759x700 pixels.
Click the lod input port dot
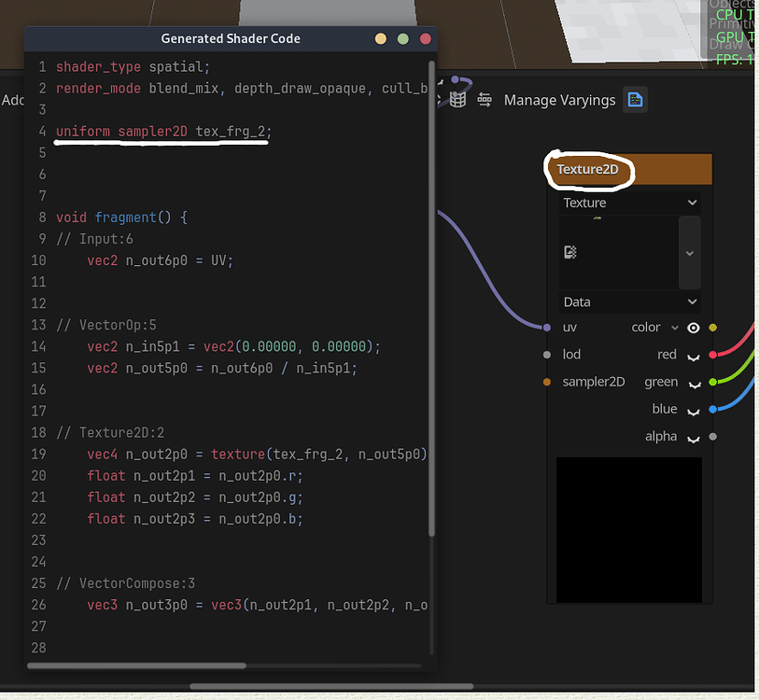(x=546, y=354)
